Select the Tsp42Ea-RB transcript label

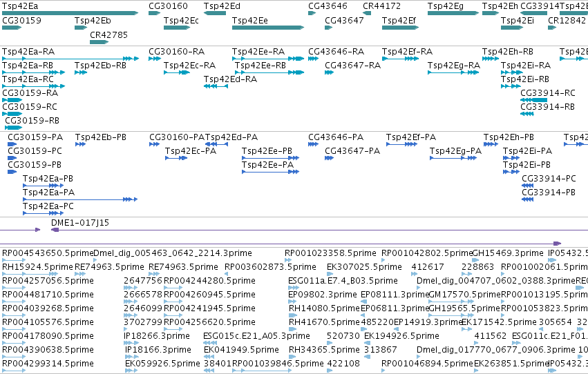pyautogui.click(x=28, y=65)
